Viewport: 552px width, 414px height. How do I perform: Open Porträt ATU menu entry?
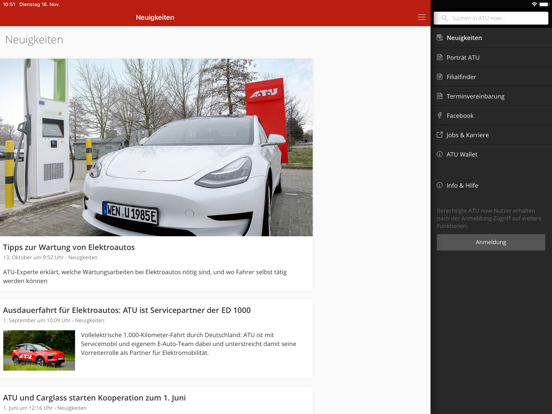point(491,57)
